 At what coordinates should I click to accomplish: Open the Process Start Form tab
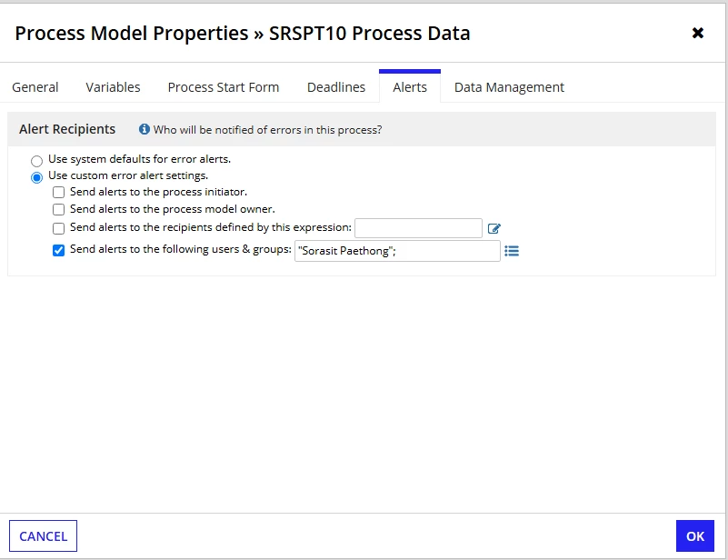[x=224, y=87]
